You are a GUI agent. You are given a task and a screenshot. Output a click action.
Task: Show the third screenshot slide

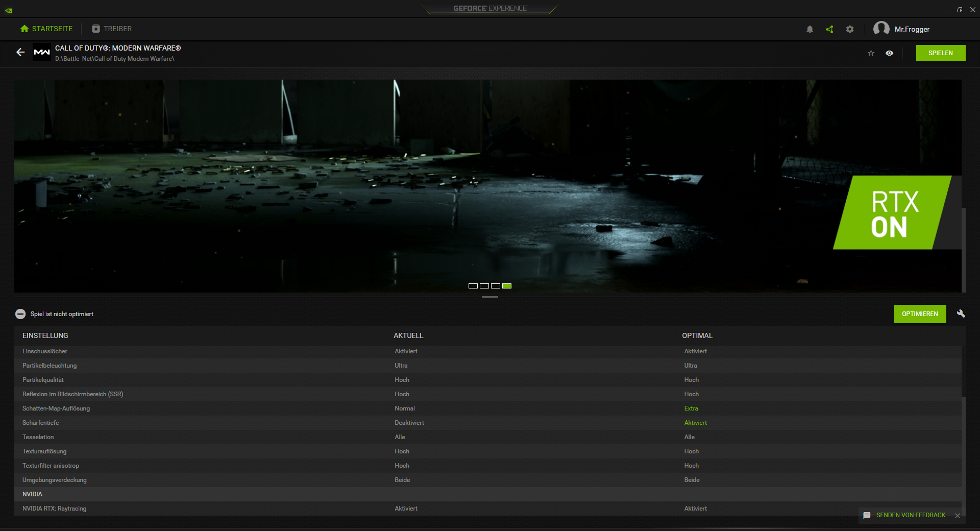[x=496, y=286]
